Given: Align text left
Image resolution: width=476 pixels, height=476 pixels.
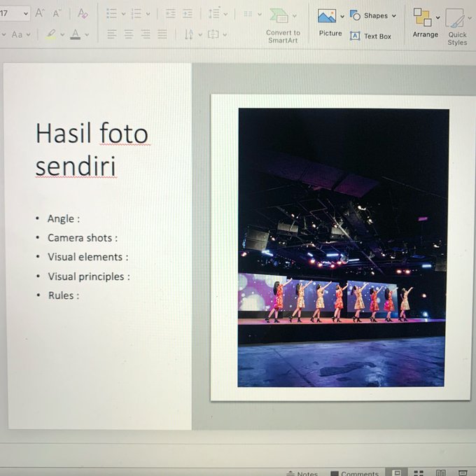Looking at the screenshot, I should point(112,34).
